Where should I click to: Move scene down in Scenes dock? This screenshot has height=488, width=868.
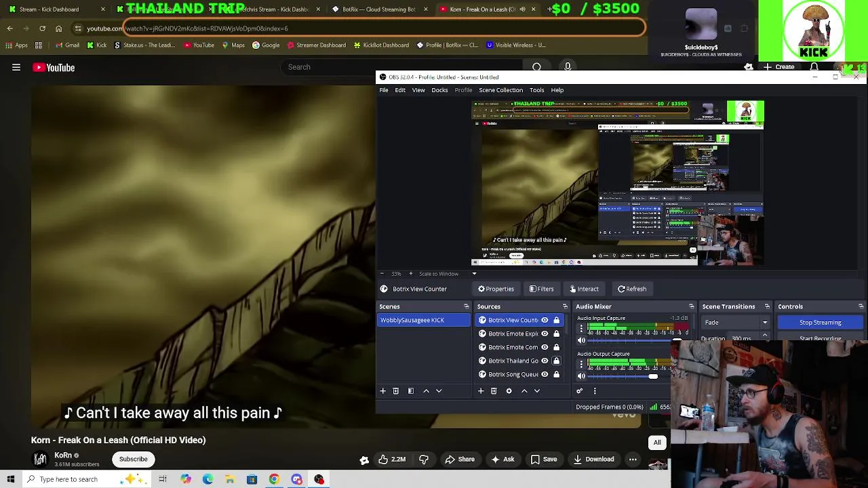click(439, 391)
